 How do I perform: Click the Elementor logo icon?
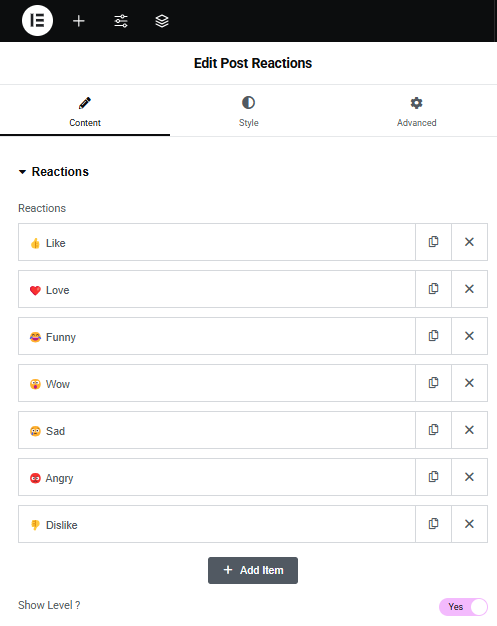pyautogui.click(x=38, y=21)
